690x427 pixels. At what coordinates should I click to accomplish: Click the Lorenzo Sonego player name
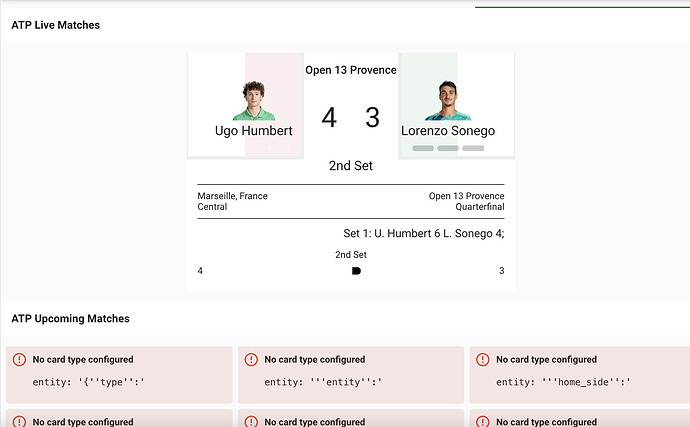[x=447, y=130]
